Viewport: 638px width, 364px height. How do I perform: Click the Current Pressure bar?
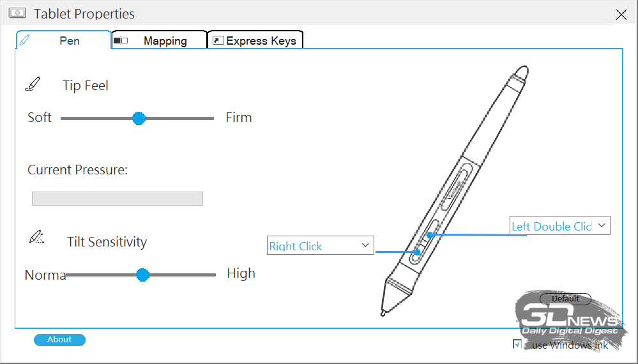click(117, 199)
